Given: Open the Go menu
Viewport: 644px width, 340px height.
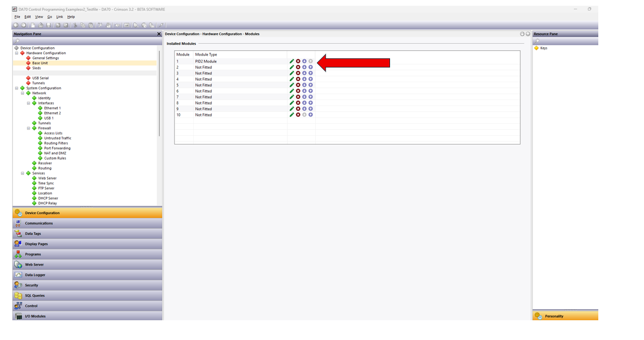Looking at the screenshot, I should (50, 17).
